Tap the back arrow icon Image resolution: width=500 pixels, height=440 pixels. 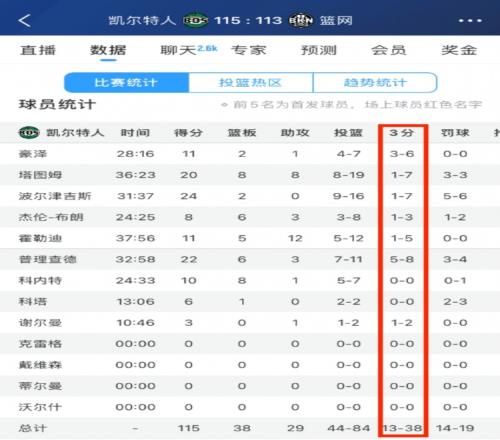click(25, 21)
